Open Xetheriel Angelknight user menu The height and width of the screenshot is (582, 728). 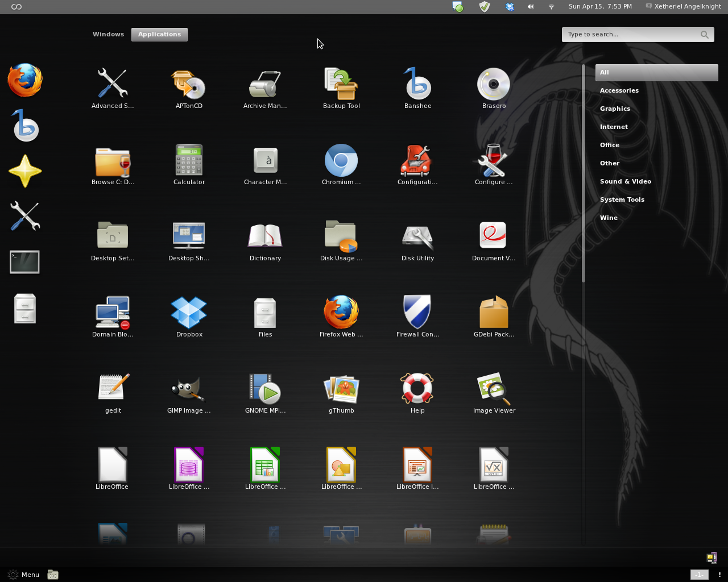[x=683, y=6]
